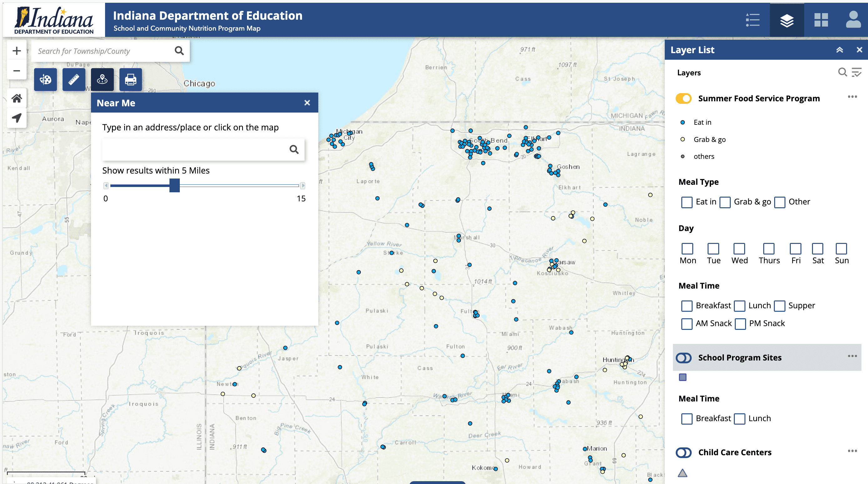The width and height of the screenshot is (868, 484).
Task: Check the AM Snack box
Action: coord(687,324)
